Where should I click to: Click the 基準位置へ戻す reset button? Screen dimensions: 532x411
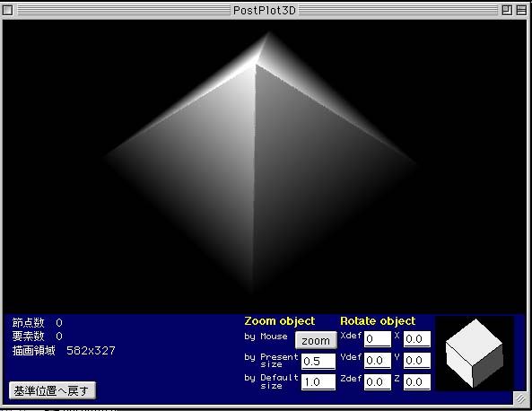coord(52,390)
